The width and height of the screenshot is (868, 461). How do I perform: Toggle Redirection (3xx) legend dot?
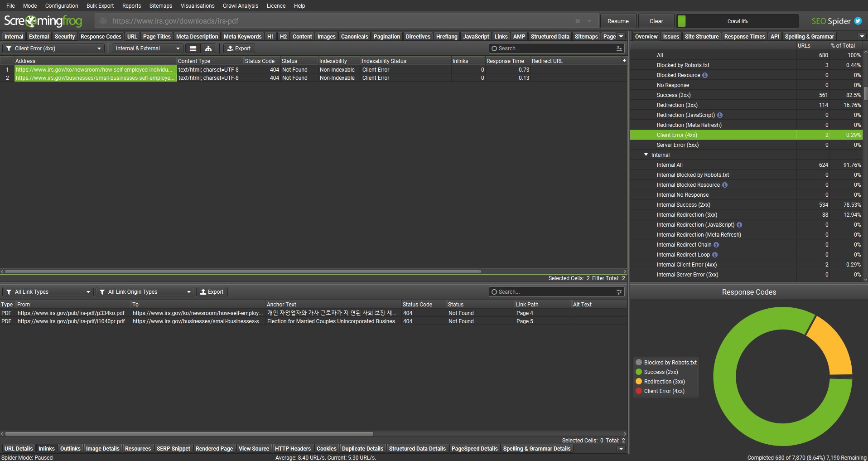tap(639, 381)
